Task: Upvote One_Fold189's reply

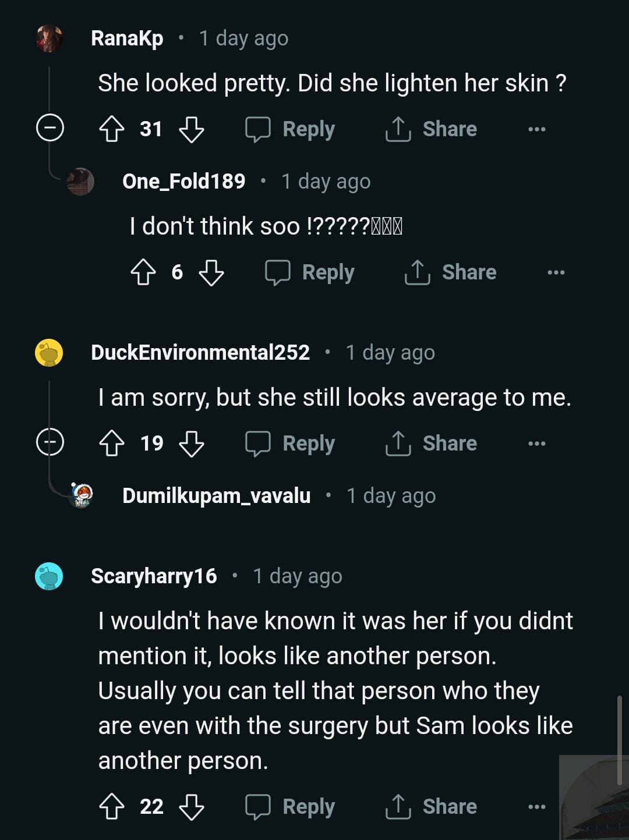Action: [x=143, y=272]
